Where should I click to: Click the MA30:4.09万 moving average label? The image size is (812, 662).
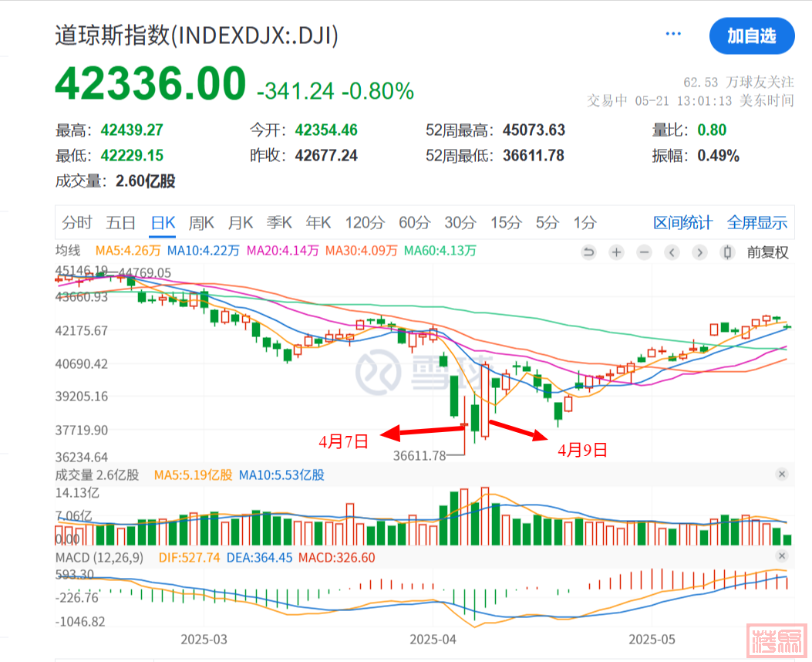[x=361, y=251]
